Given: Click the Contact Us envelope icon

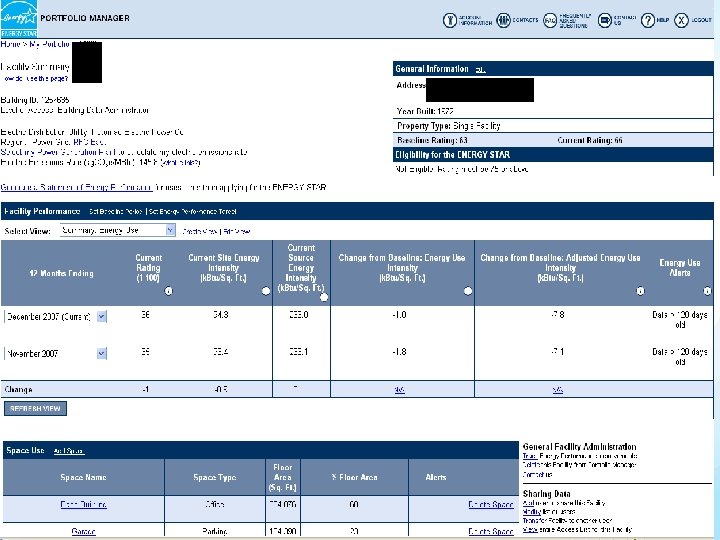Looking at the screenshot, I should [605, 20].
